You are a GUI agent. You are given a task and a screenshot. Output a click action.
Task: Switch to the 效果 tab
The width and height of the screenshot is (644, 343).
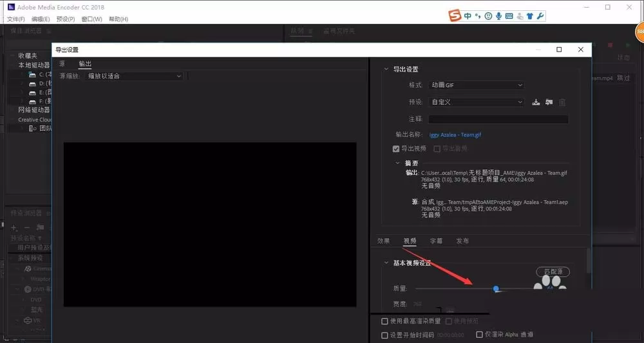pyautogui.click(x=384, y=241)
